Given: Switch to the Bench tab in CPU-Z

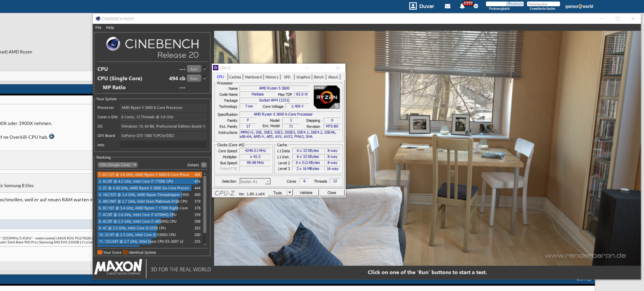Looking at the screenshot, I should [x=319, y=77].
